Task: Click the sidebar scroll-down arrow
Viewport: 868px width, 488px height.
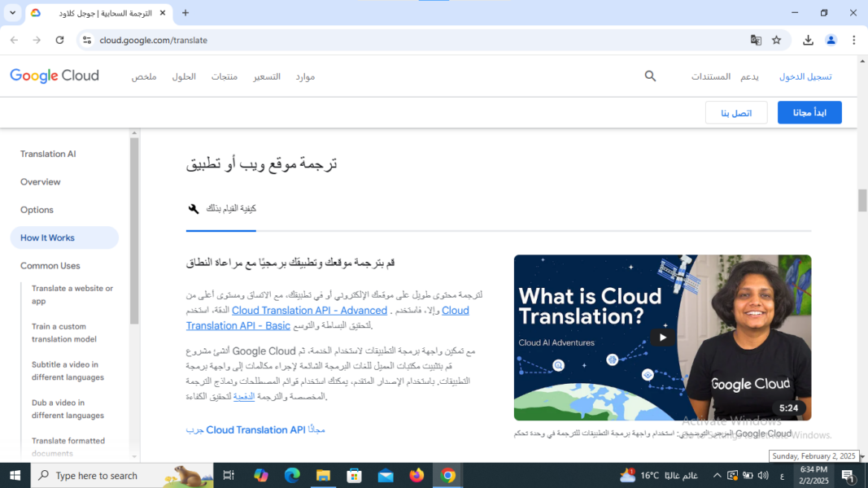Action: pyautogui.click(x=134, y=456)
